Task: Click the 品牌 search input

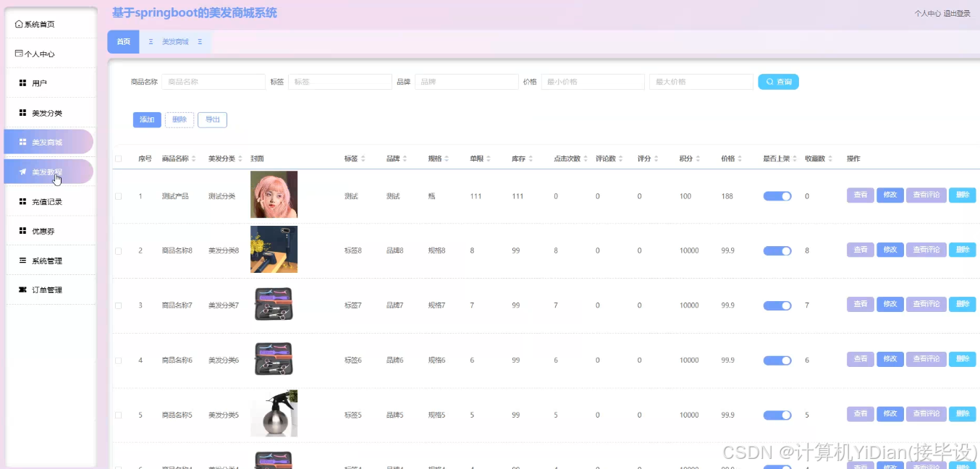Action: [x=466, y=82]
